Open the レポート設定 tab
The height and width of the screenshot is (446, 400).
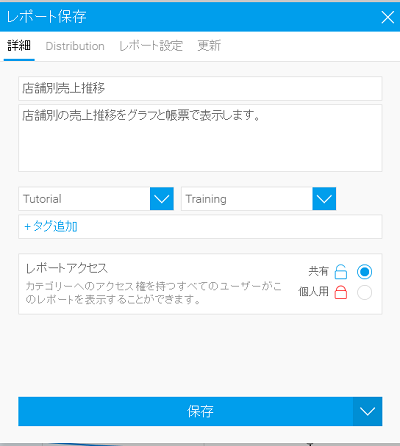click(151, 46)
